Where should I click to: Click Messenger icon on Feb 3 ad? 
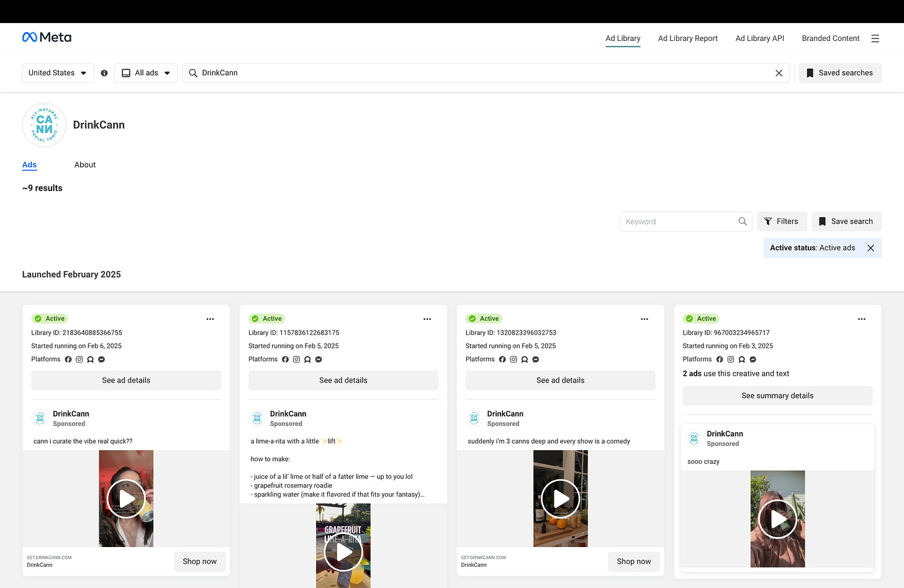click(x=753, y=360)
